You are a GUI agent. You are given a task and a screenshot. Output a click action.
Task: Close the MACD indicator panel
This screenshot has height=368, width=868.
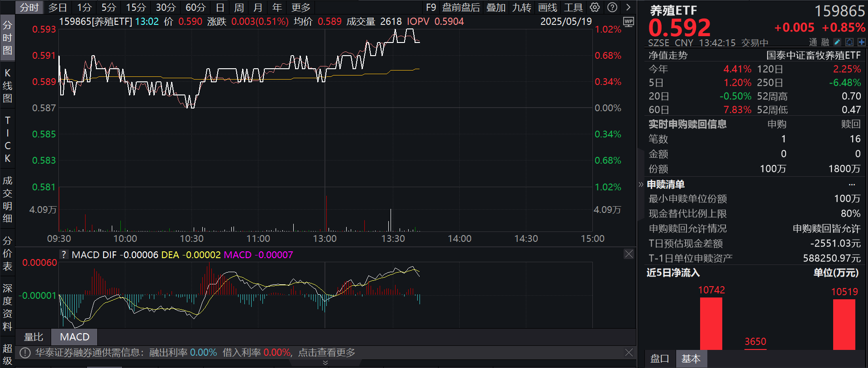tap(629, 254)
